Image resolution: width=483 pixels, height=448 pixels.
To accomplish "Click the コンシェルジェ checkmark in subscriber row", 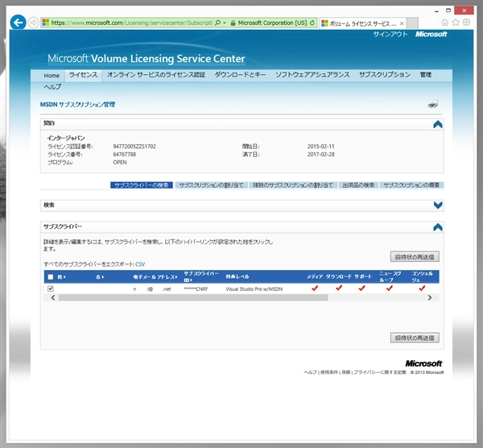I will coord(422,288).
